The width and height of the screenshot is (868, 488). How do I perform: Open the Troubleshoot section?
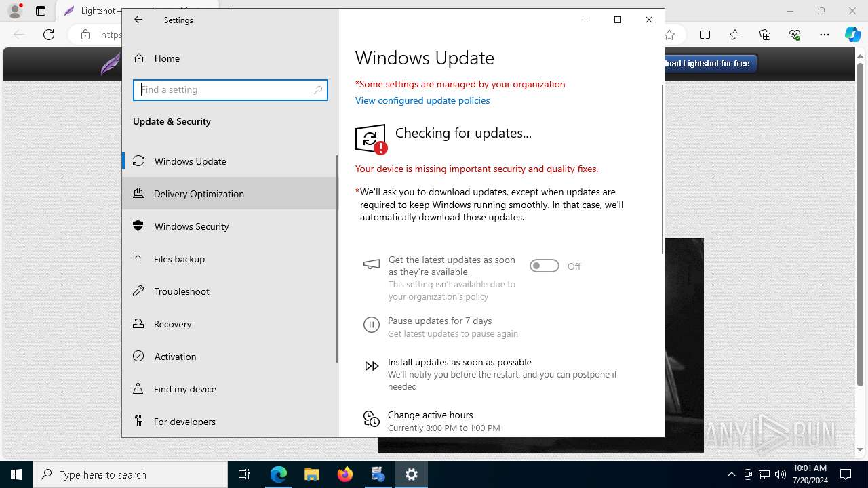[x=230, y=291]
